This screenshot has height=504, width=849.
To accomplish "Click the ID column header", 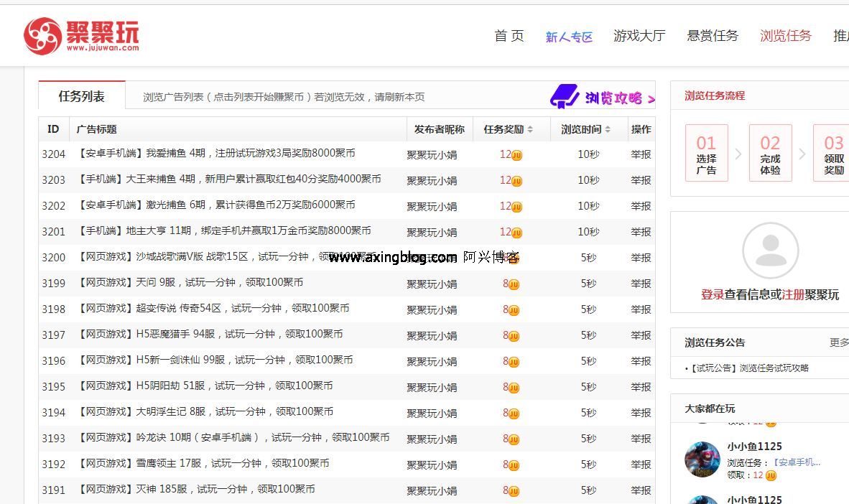I will click(x=53, y=129).
